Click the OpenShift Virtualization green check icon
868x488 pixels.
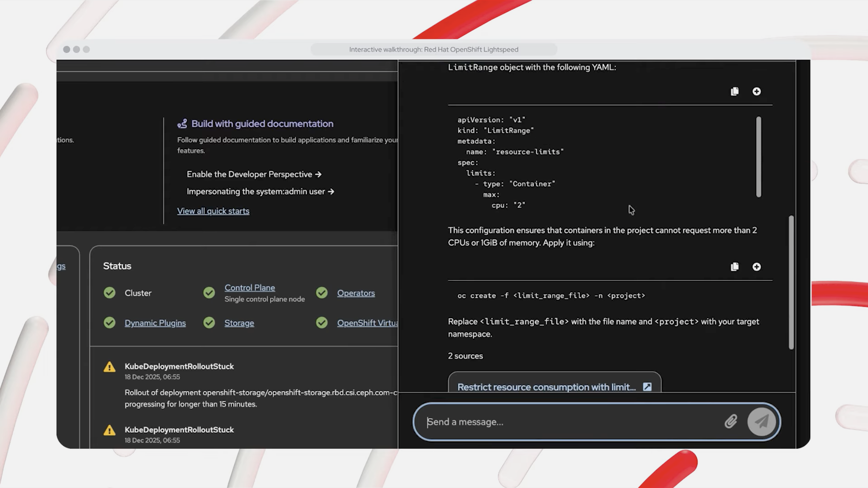(322, 323)
